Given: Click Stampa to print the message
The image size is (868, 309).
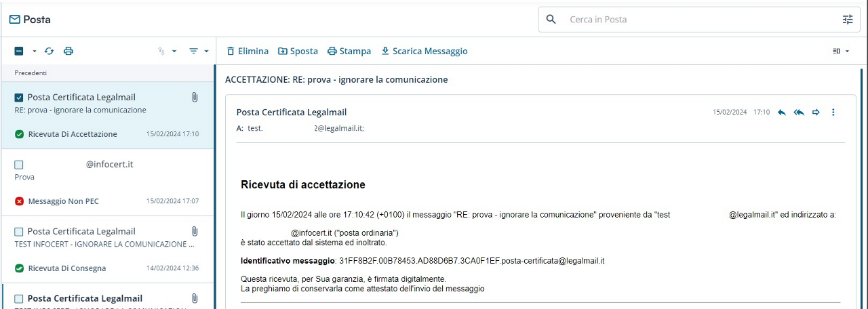Looking at the screenshot, I should click(349, 51).
